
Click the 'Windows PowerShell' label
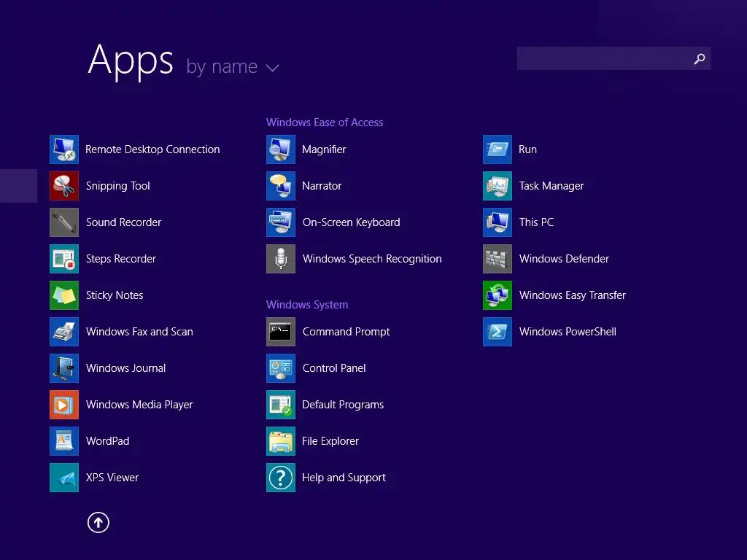[568, 332]
